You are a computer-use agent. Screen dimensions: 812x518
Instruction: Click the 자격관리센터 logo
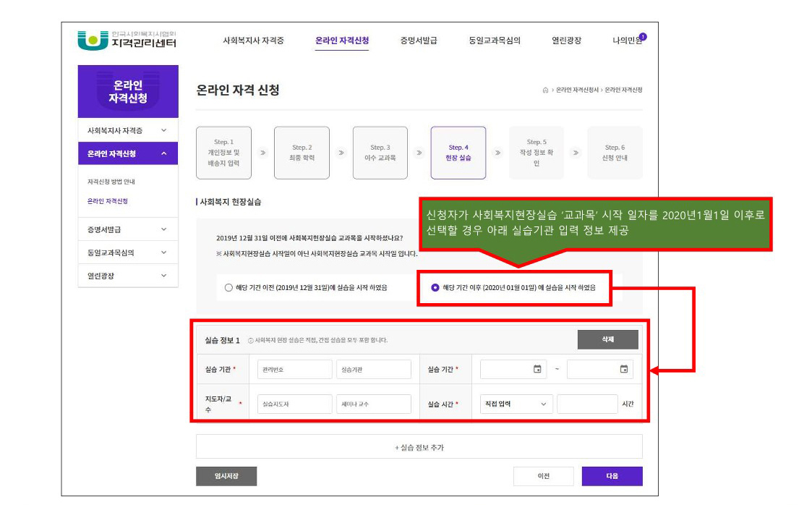point(127,41)
